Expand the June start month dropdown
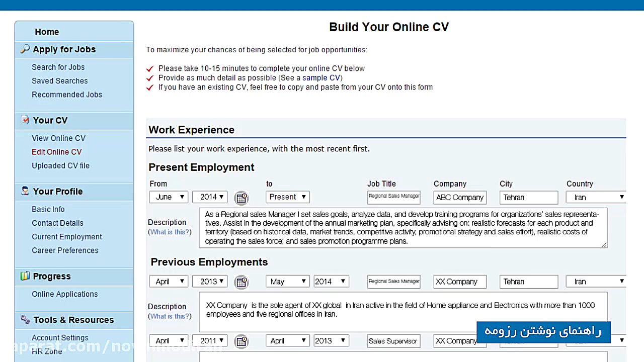The height and width of the screenshot is (362, 644). click(x=169, y=197)
